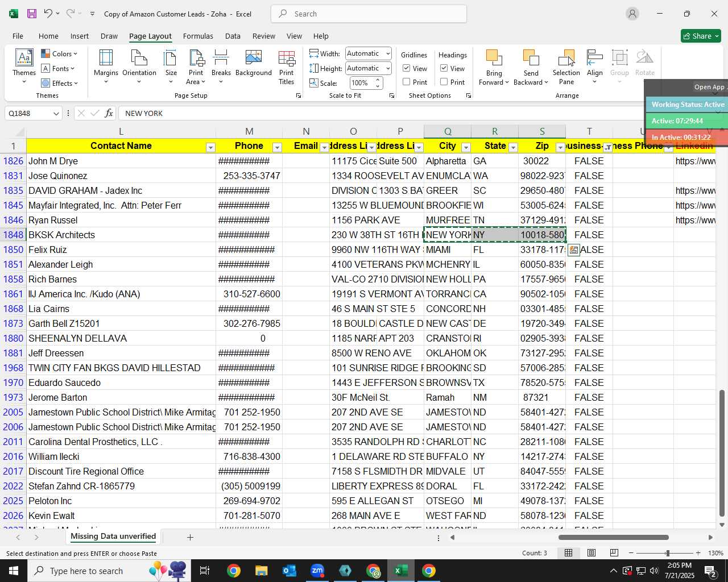Click the Paste Options icon near Zip
728x582 pixels.
[x=573, y=250]
